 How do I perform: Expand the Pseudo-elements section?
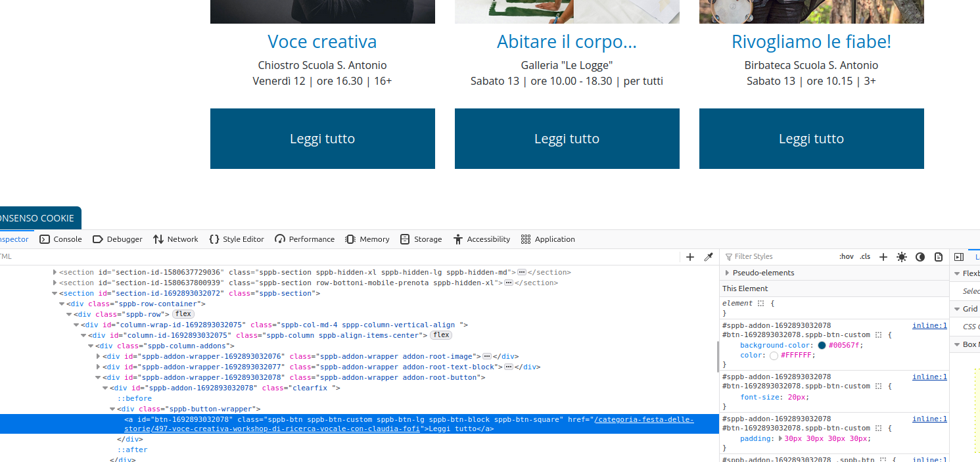coord(727,273)
